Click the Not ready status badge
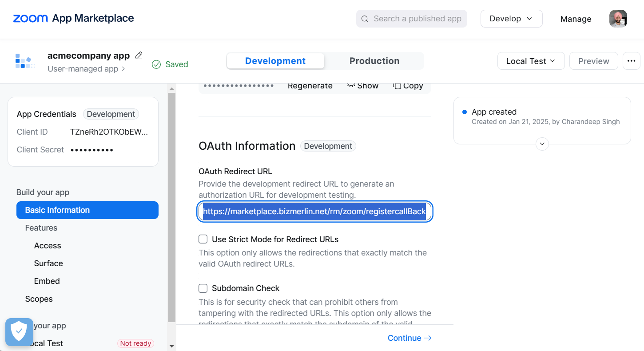Screen dimensions: 644x351 tap(136, 343)
